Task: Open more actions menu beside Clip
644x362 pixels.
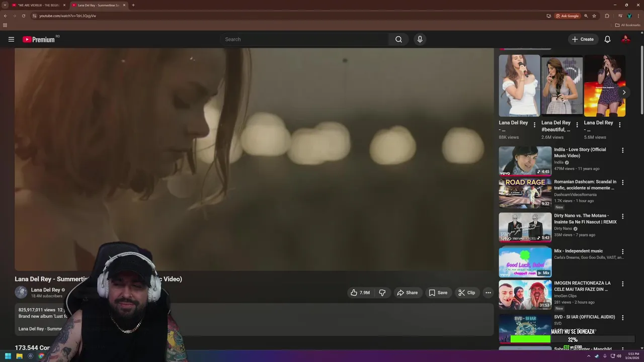Action: click(488, 293)
